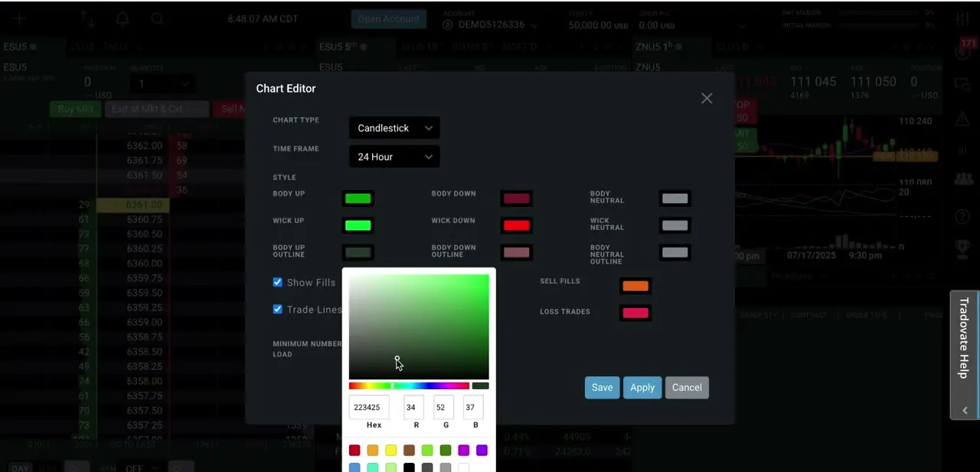Open the Sell Fills color swatch
This screenshot has height=472, width=980.
[635, 286]
